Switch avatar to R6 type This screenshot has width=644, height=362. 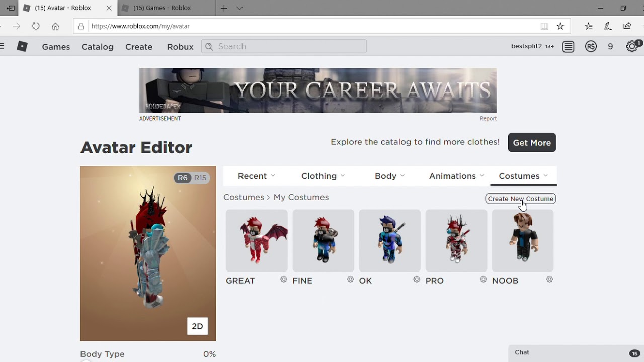coord(182,178)
